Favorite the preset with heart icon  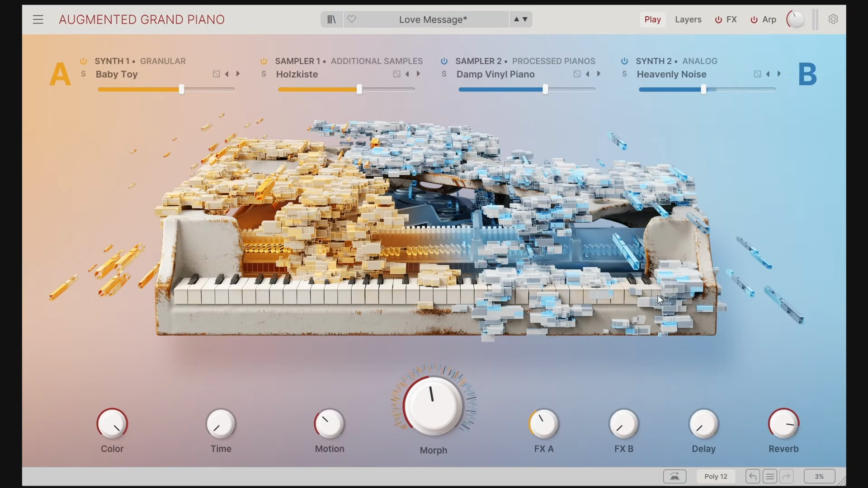coord(352,19)
